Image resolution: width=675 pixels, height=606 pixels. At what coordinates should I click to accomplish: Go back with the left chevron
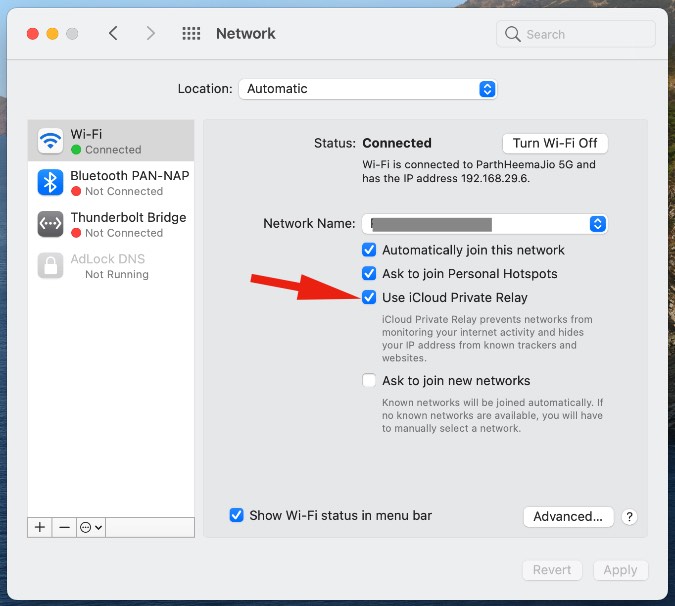113,34
